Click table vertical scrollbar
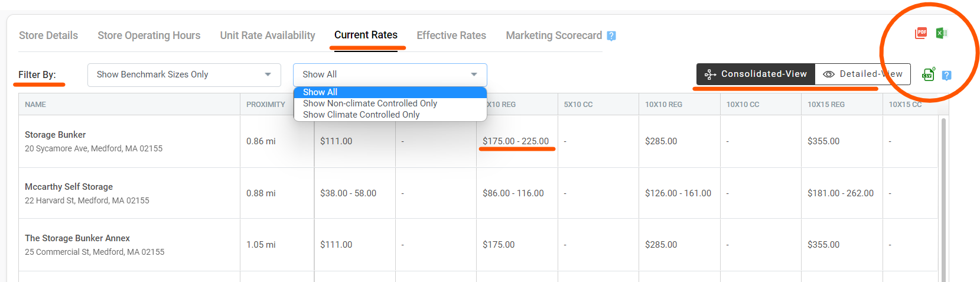The width and height of the screenshot is (980, 282). [x=943, y=200]
